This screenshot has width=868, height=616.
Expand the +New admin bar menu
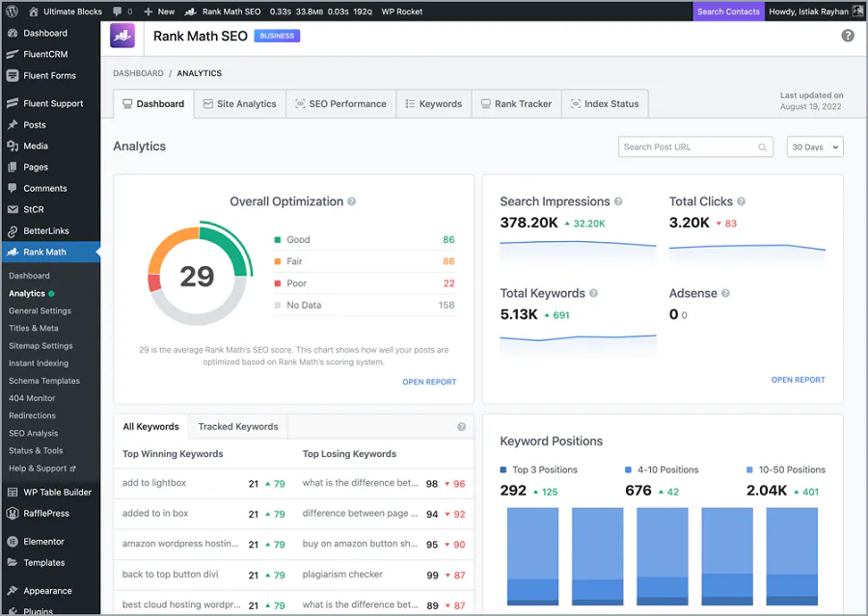(158, 12)
